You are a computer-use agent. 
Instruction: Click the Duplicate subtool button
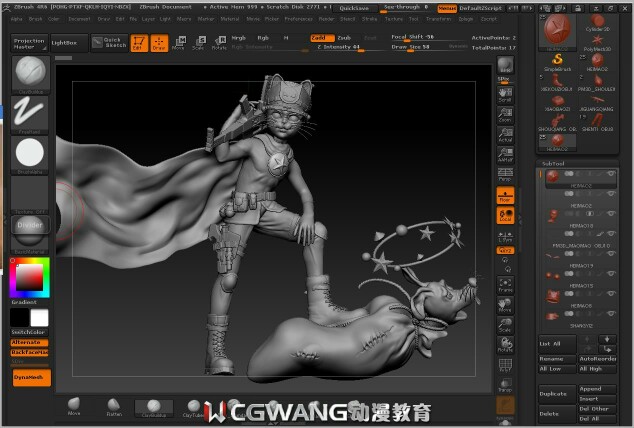pyautogui.click(x=557, y=394)
